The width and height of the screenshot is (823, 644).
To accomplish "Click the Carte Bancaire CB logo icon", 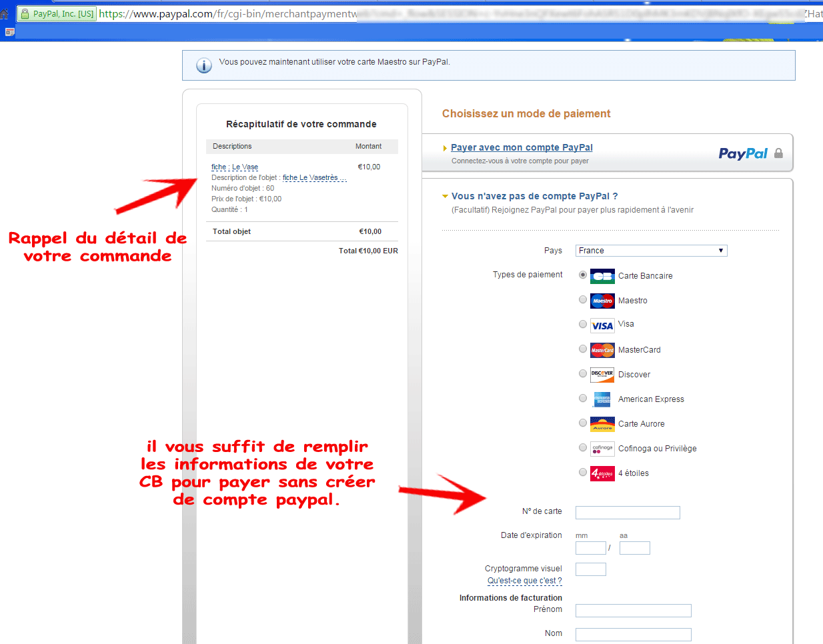I will (x=602, y=276).
